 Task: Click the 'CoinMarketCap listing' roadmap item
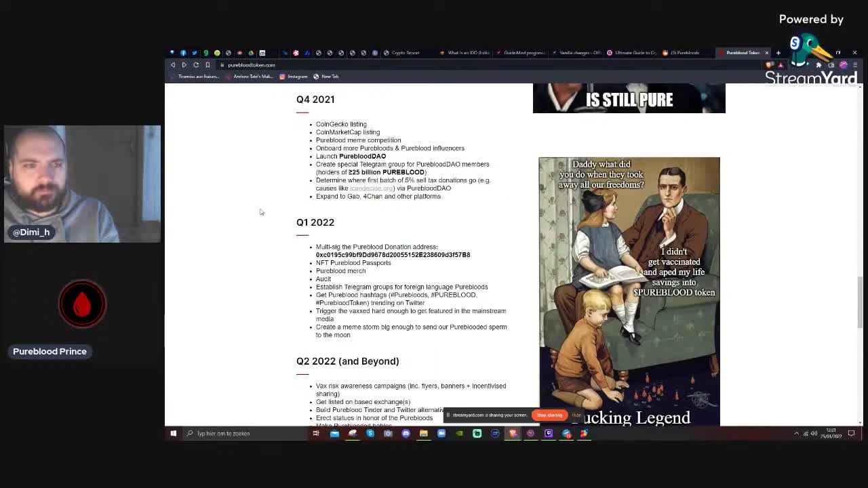348,132
